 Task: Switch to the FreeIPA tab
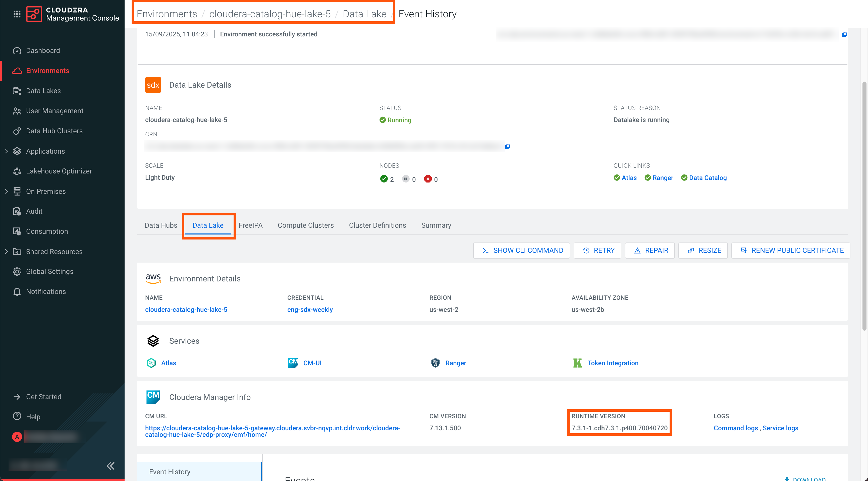(250, 225)
